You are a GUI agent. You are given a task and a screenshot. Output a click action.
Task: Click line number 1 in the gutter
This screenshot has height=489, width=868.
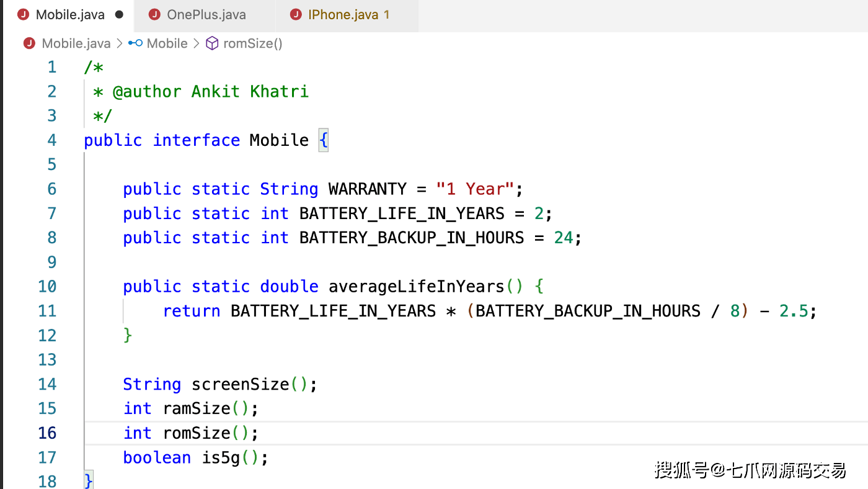coord(51,67)
